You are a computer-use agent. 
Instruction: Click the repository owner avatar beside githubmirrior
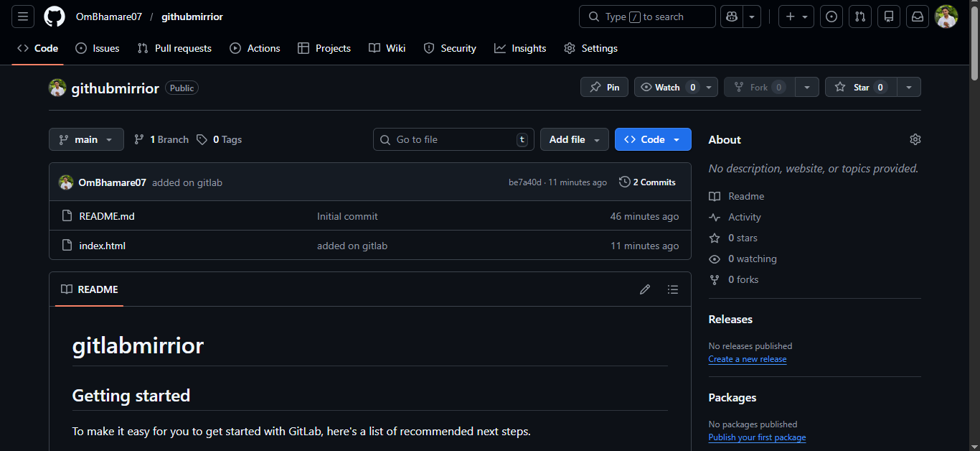click(x=57, y=88)
